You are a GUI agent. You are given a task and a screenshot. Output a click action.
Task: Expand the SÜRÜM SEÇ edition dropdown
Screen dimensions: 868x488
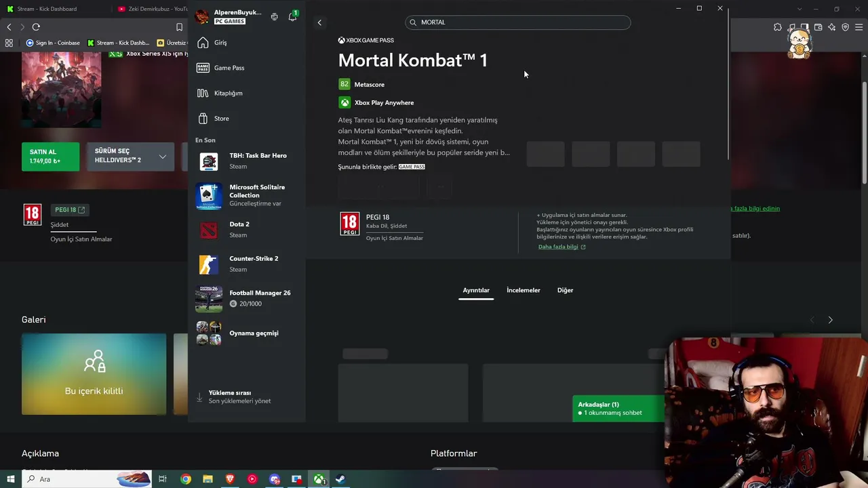[130, 157]
